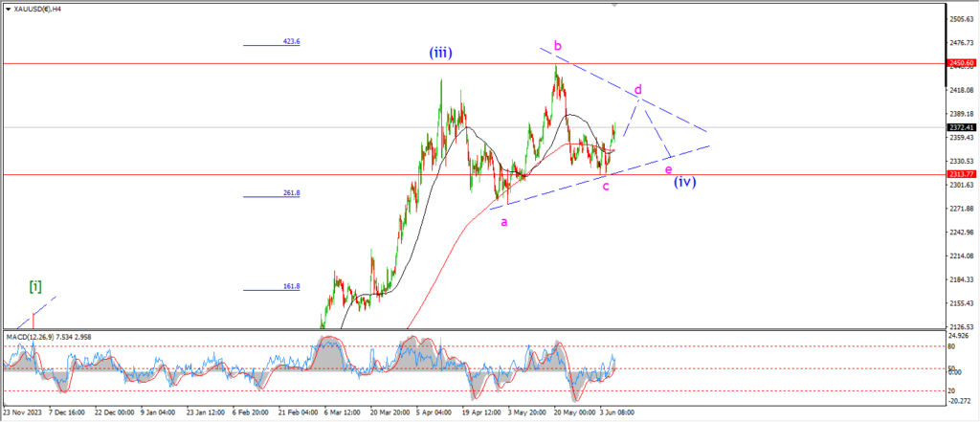Select the magenta wave label 'a'

click(504, 221)
